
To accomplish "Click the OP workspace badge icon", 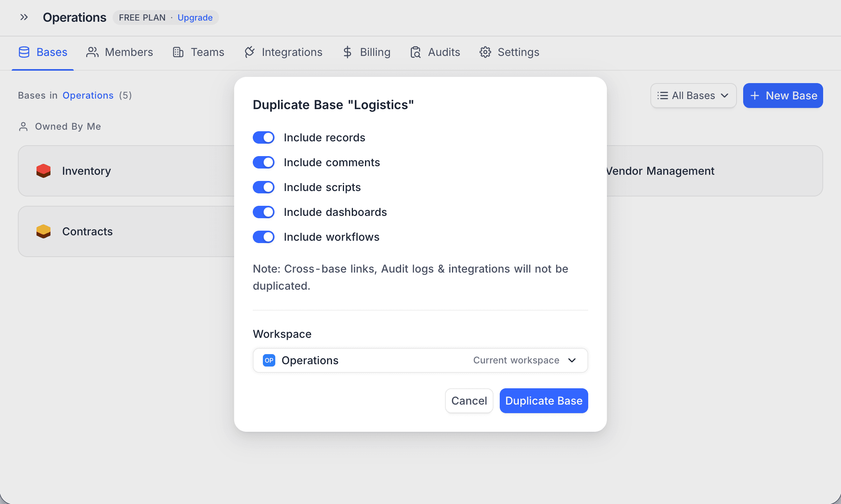I will (269, 360).
